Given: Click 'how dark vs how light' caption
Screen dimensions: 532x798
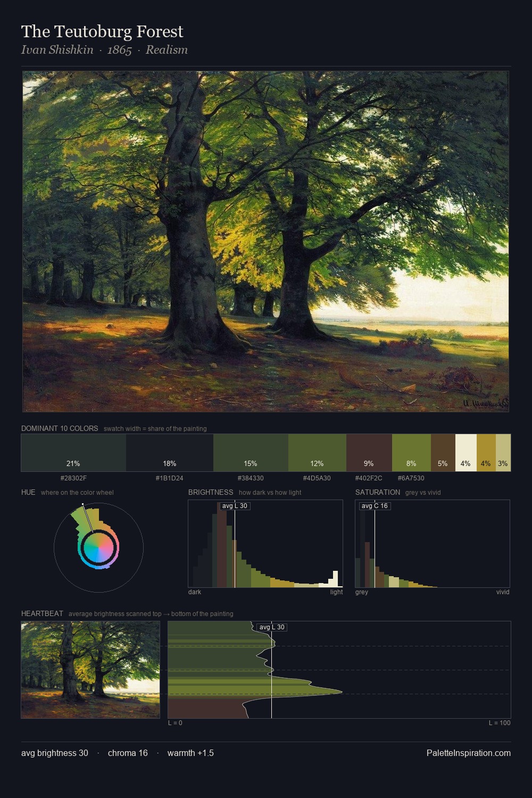Looking at the screenshot, I should (x=270, y=493).
